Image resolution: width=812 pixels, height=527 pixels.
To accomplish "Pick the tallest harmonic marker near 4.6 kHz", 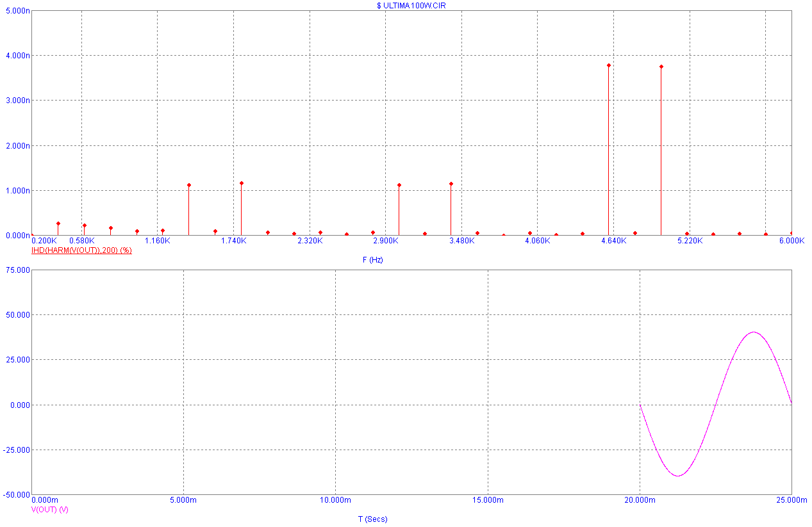I will pos(609,65).
